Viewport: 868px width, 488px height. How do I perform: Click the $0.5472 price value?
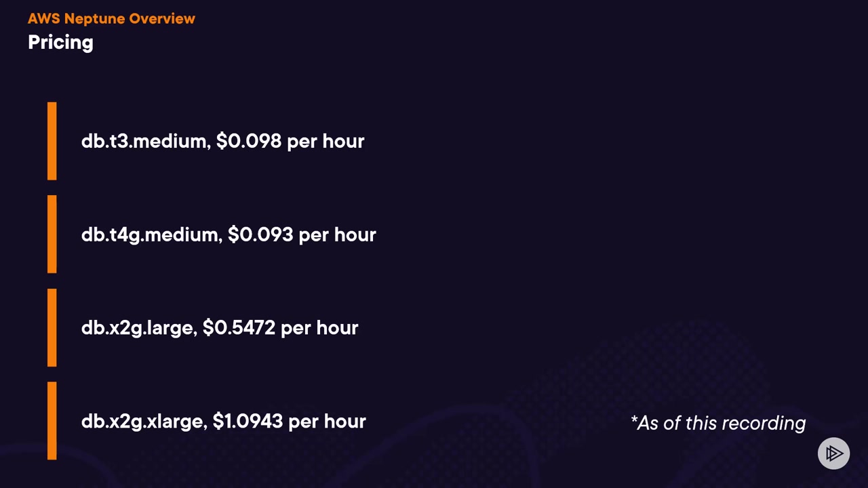tap(239, 328)
